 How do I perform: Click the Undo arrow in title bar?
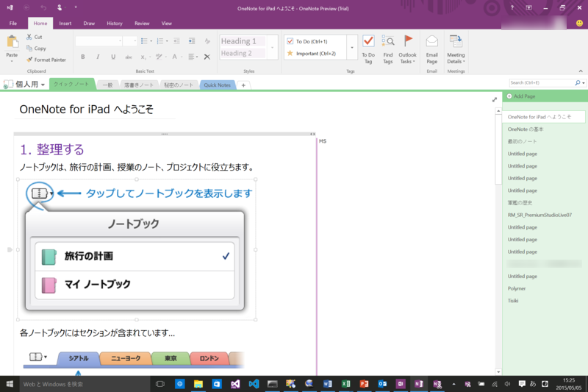tap(43, 7)
